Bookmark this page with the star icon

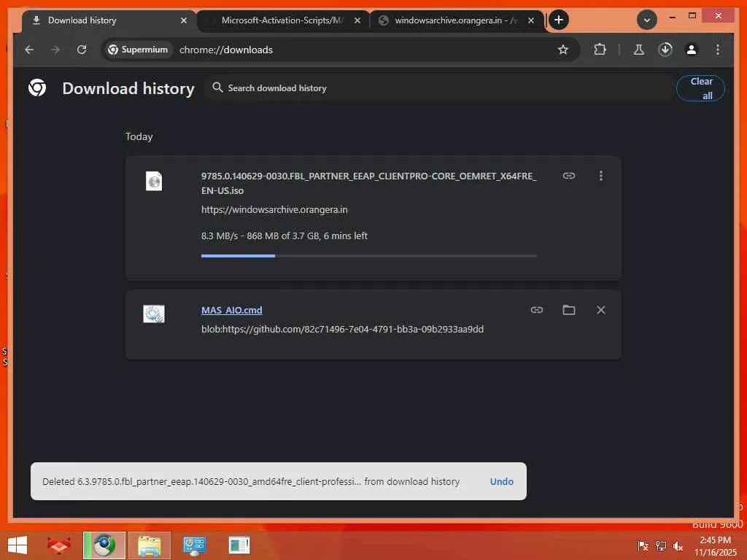coord(563,50)
